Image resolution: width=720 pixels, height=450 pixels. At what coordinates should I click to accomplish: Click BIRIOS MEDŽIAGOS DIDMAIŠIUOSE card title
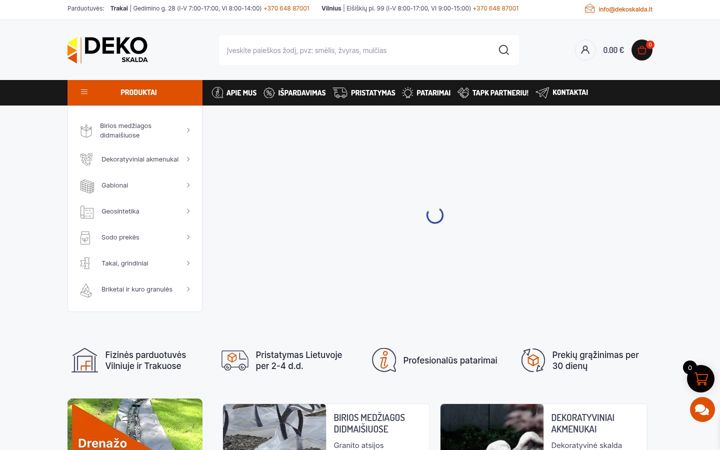pyautogui.click(x=369, y=423)
